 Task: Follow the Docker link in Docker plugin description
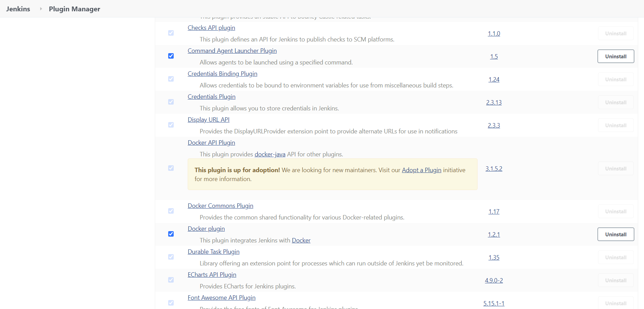tap(301, 240)
